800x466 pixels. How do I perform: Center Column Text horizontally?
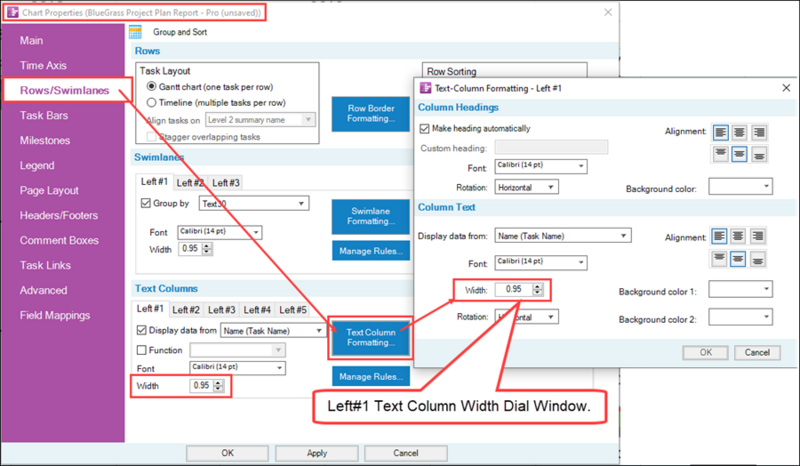tap(738, 236)
